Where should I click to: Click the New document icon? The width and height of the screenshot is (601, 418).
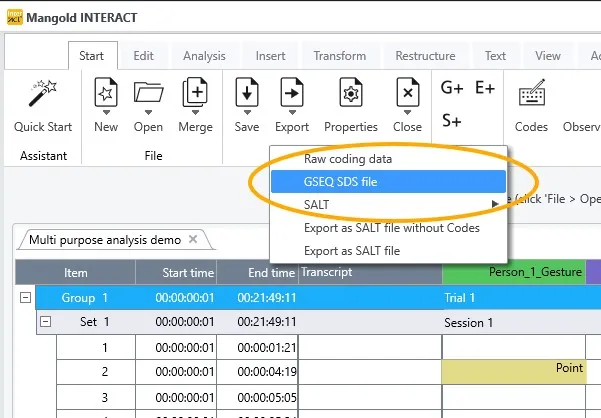pos(106,92)
